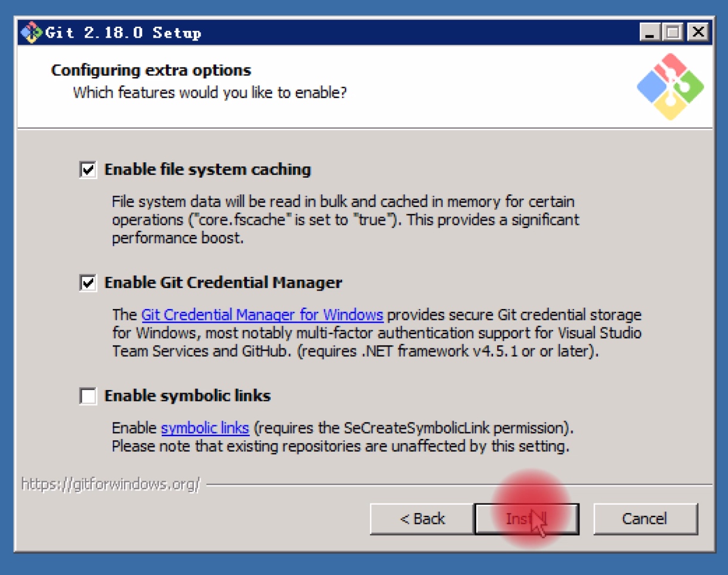Maximize the Git Setup window
The height and width of the screenshot is (575, 728).
[x=673, y=32]
